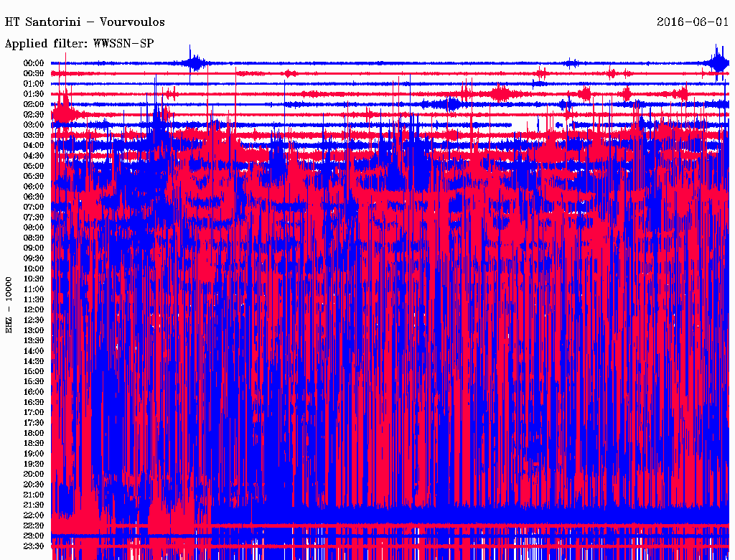
Task: Click the 05:00 time label
Action: tap(34, 166)
